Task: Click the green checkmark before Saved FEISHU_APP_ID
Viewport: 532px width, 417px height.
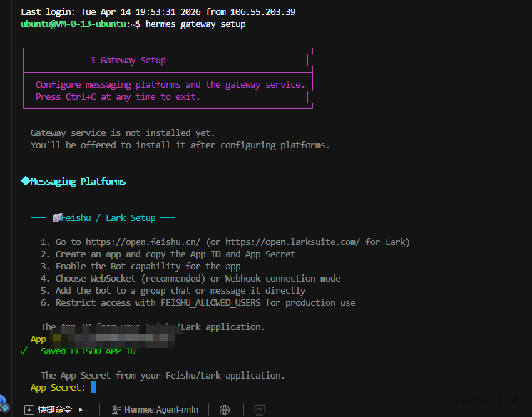Action: (24, 351)
